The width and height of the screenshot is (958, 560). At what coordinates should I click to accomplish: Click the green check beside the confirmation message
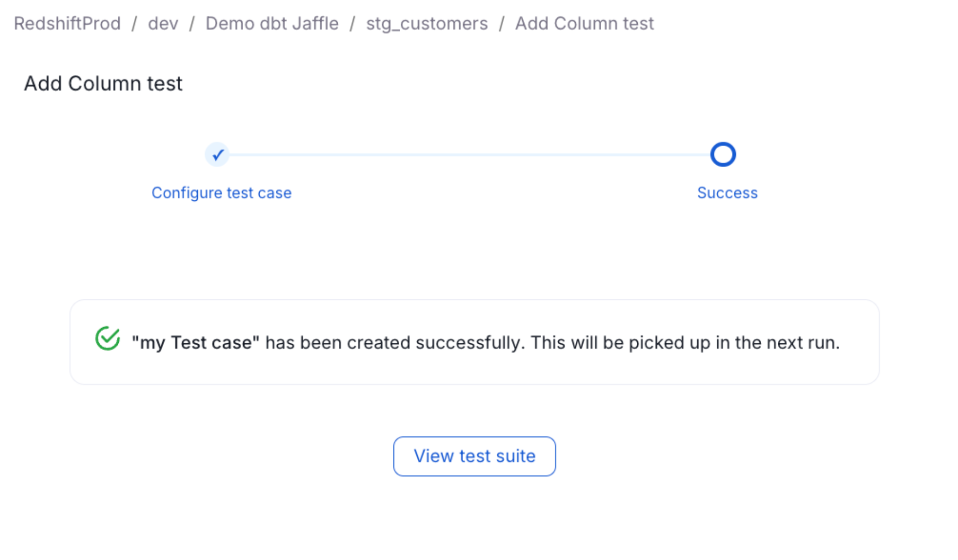[107, 338]
